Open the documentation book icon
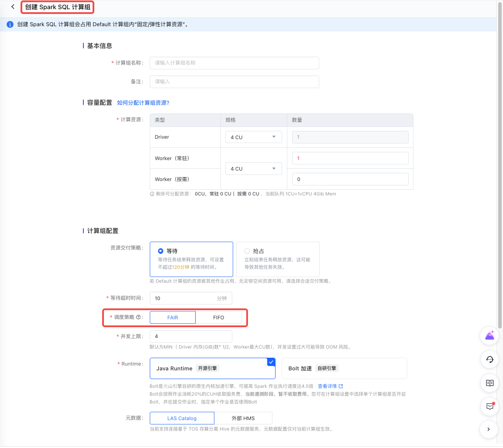The image size is (503, 448). point(489,383)
